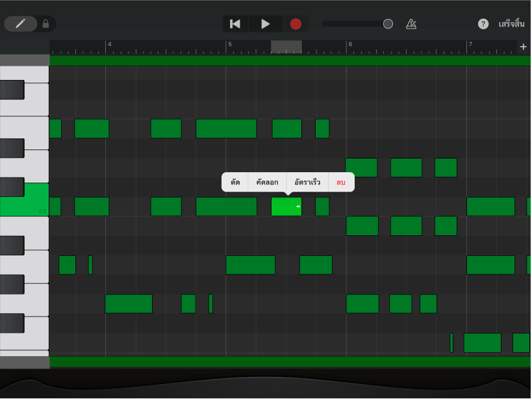The width and height of the screenshot is (532, 399).
Task: Open the help question mark icon
Action: click(483, 24)
